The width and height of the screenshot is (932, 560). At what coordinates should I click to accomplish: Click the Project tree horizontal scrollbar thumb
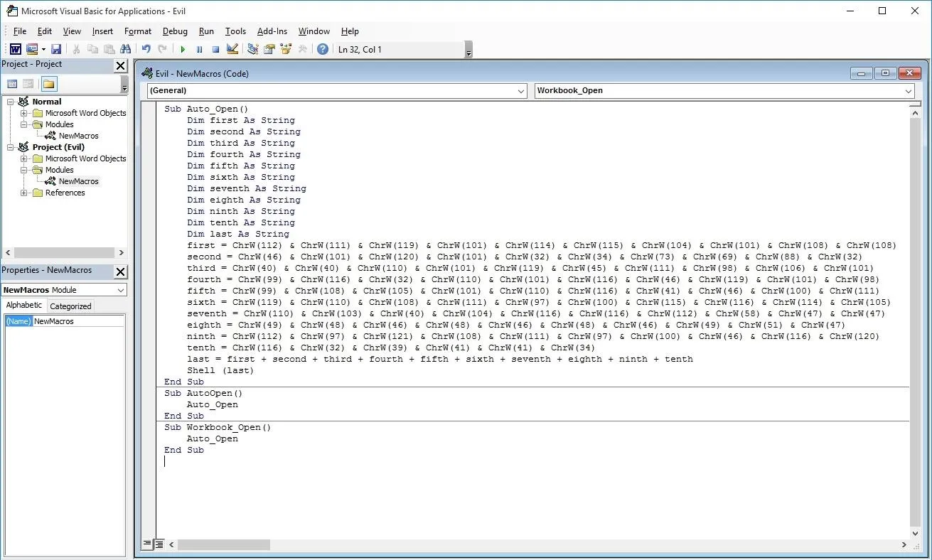(x=64, y=252)
